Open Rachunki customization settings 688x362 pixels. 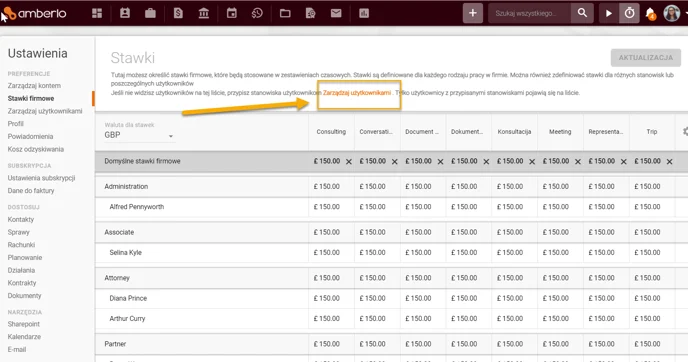[x=21, y=245]
